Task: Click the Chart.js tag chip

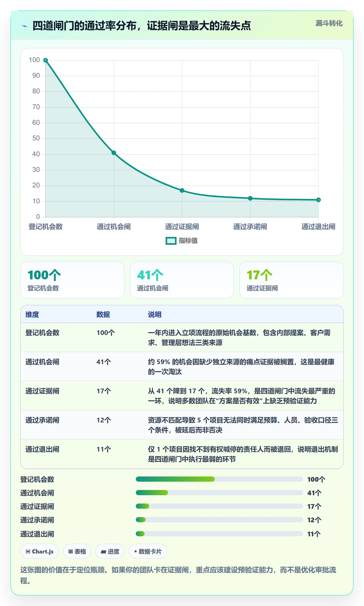Action: (x=40, y=551)
